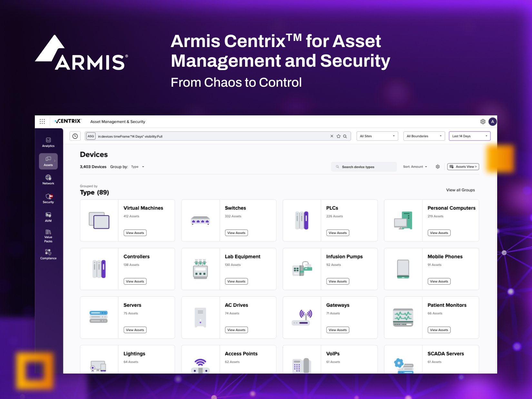The width and height of the screenshot is (532, 399).
Task: Expand Last 14 Days dropdown
Action: pos(469,136)
